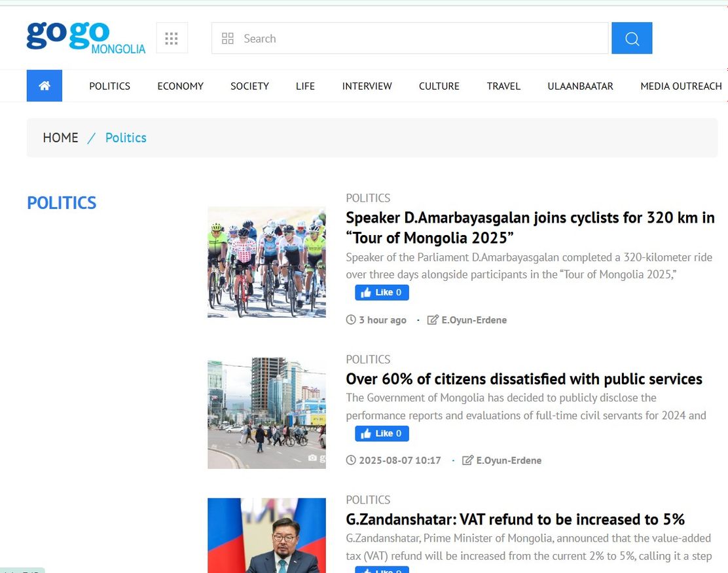This screenshot has width=728, height=573.
Task: Click the blue search magnifier button
Action: [x=631, y=38]
